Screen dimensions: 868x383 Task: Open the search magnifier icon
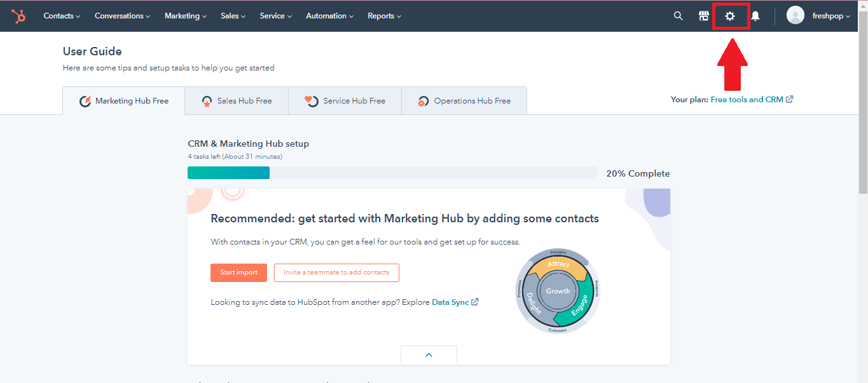pos(679,16)
